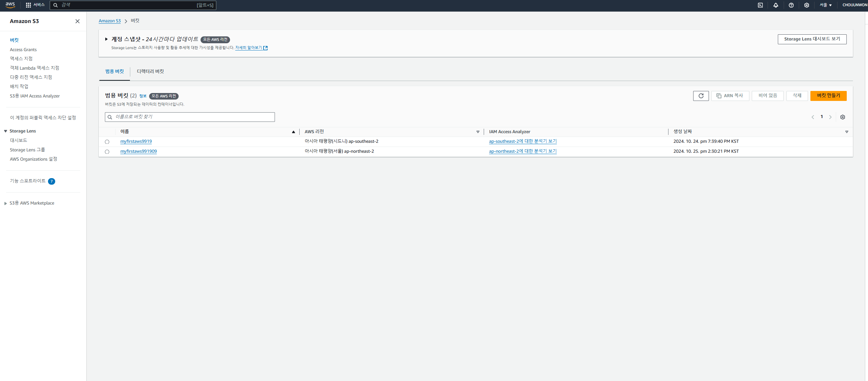Open 이 계정의 퍼블릭 액세스 차단 설정
Image resolution: width=868 pixels, height=381 pixels.
click(x=43, y=118)
